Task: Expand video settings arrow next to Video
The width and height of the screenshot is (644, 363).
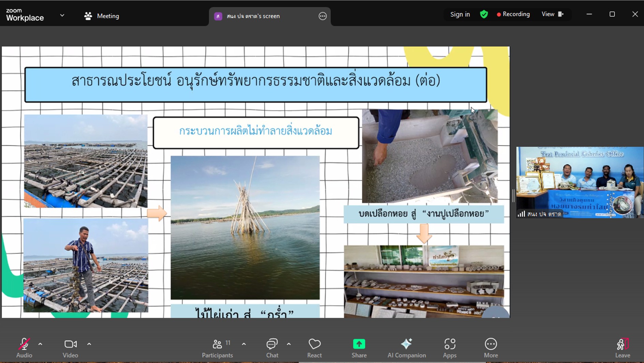Action: 89,344
